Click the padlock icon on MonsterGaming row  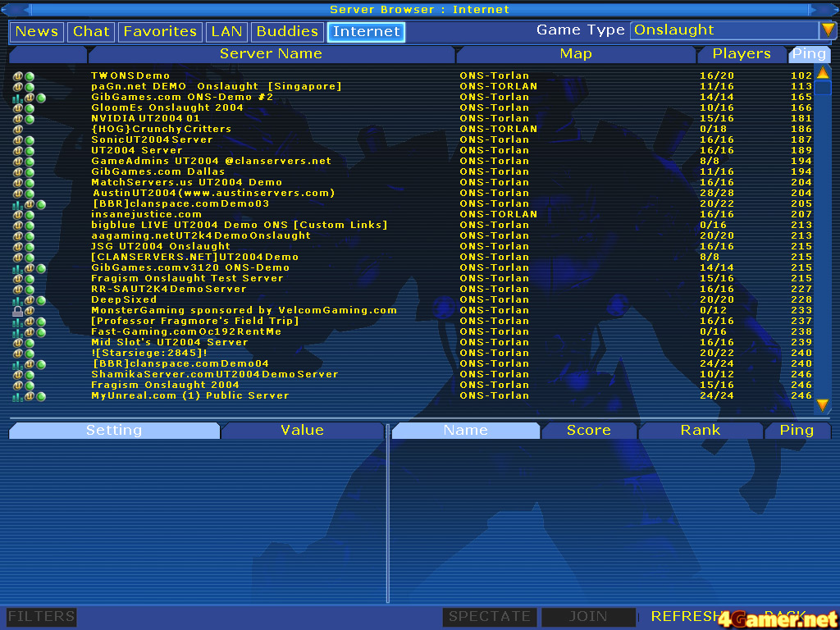[18, 311]
